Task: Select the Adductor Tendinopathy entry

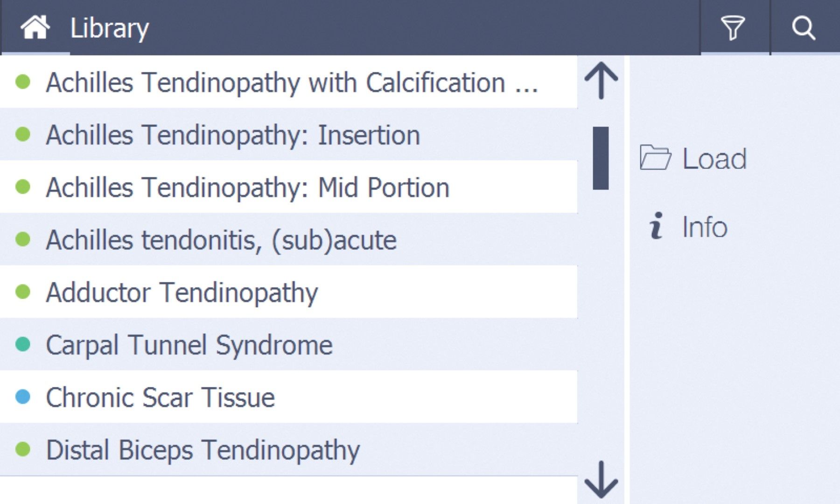Action: [x=182, y=293]
